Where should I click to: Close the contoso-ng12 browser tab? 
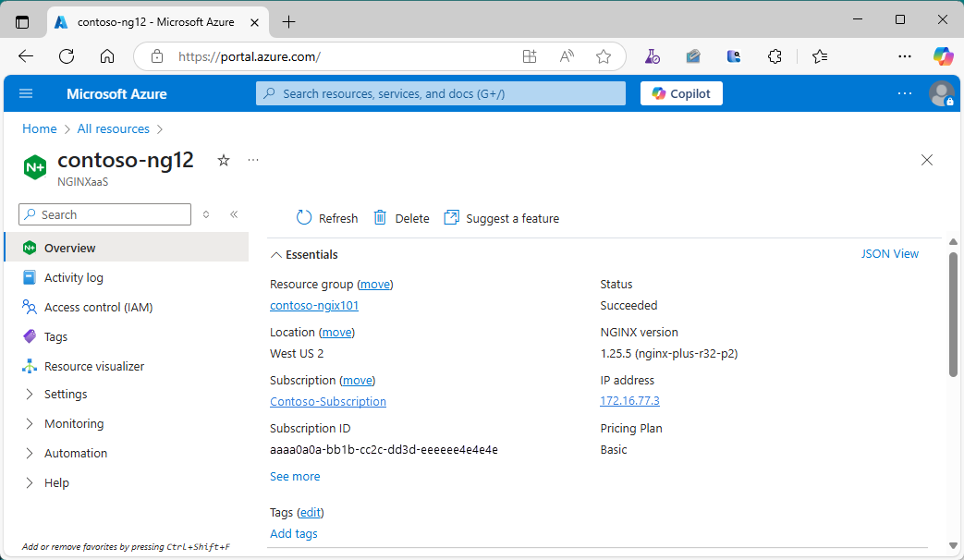tap(254, 22)
